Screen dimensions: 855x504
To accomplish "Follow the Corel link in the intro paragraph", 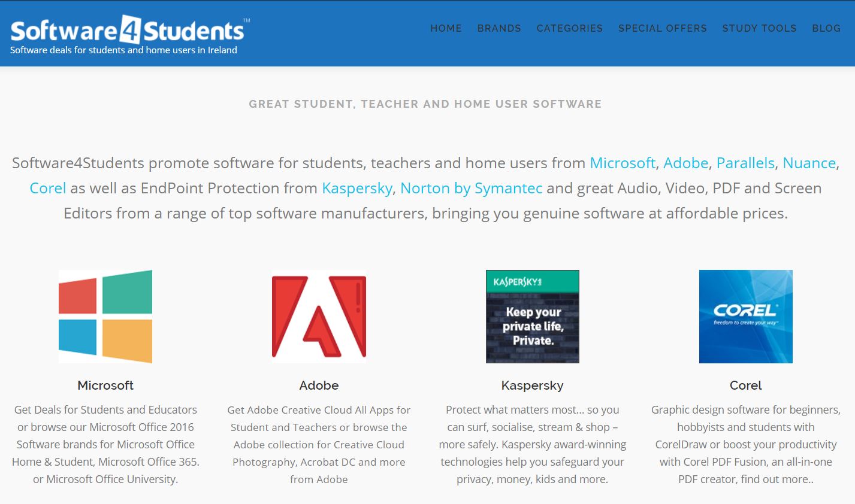I will click(48, 188).
